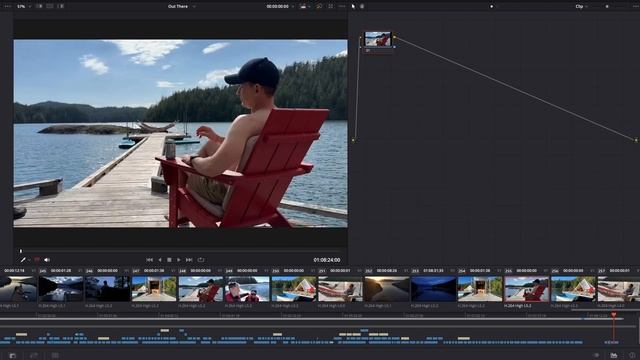The image size is (640, 360).
Task: Select clip 247 cabin doorway thumbnail
Action: coord(154,289)
